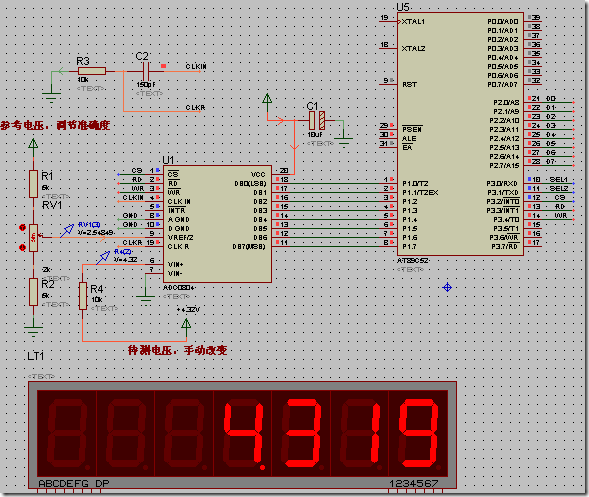The image size is (589, 497).
Task: Select the RV1(3) voltage probe arrow
Action: (x=67, y=230)
